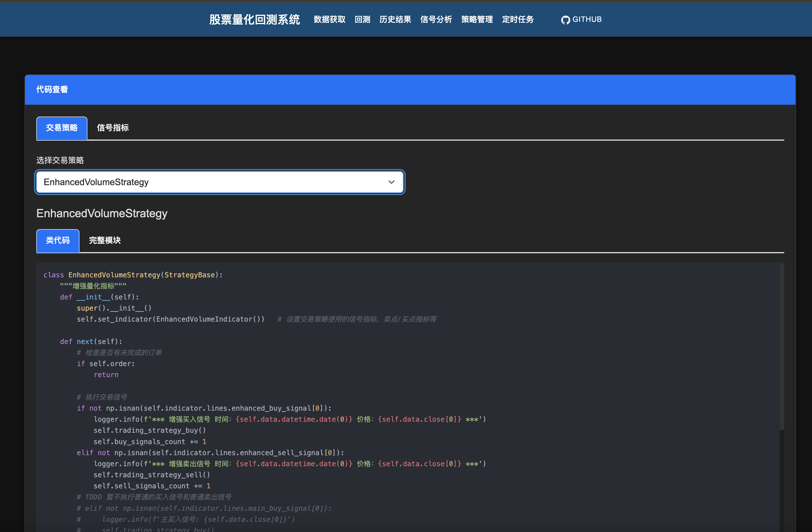Show the 类代码 code tab
The image size is (812, 532).
58,240
